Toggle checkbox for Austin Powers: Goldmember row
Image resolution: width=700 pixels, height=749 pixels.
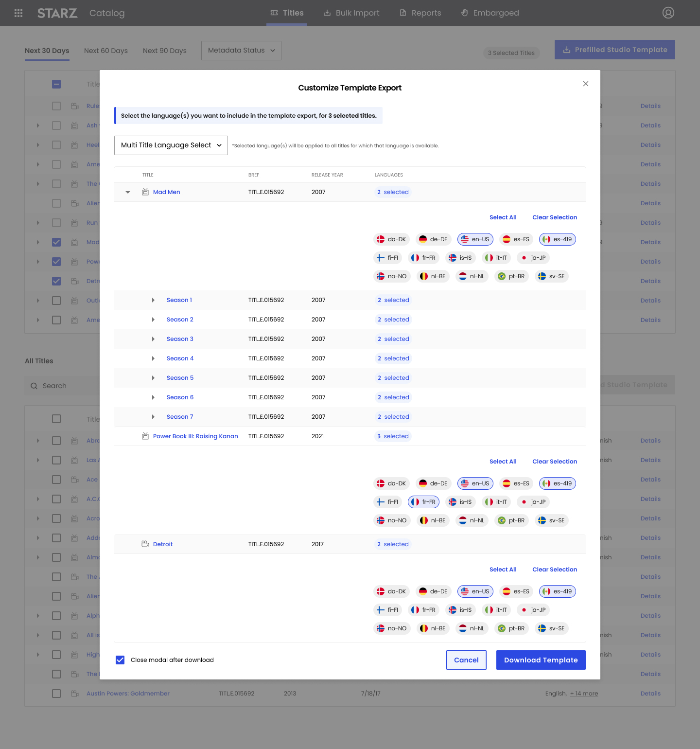pos(56,694)
